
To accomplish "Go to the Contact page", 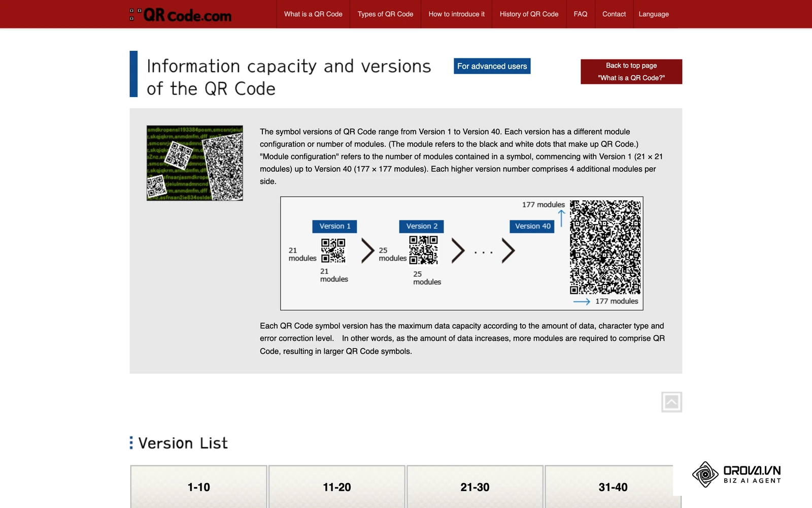I will [x=614, y=14].
